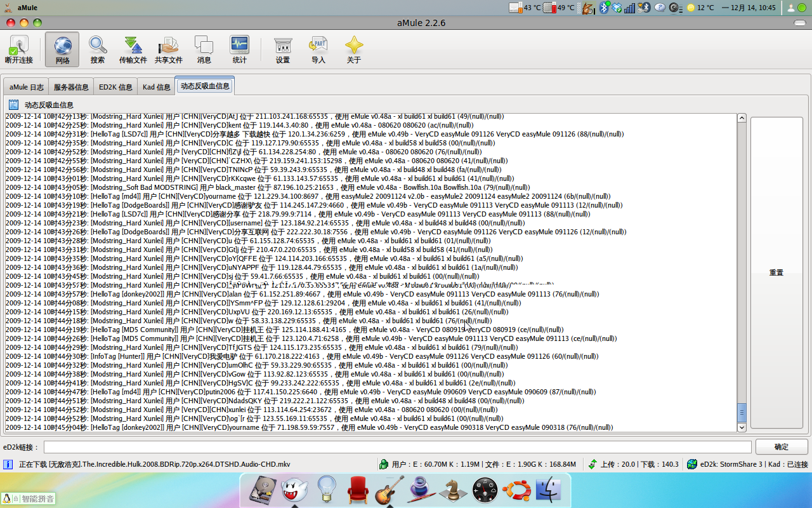This screenshot has width=812, height=508.
Task: Click the vertical scrollbar thumb of the log
Action: 742,413
